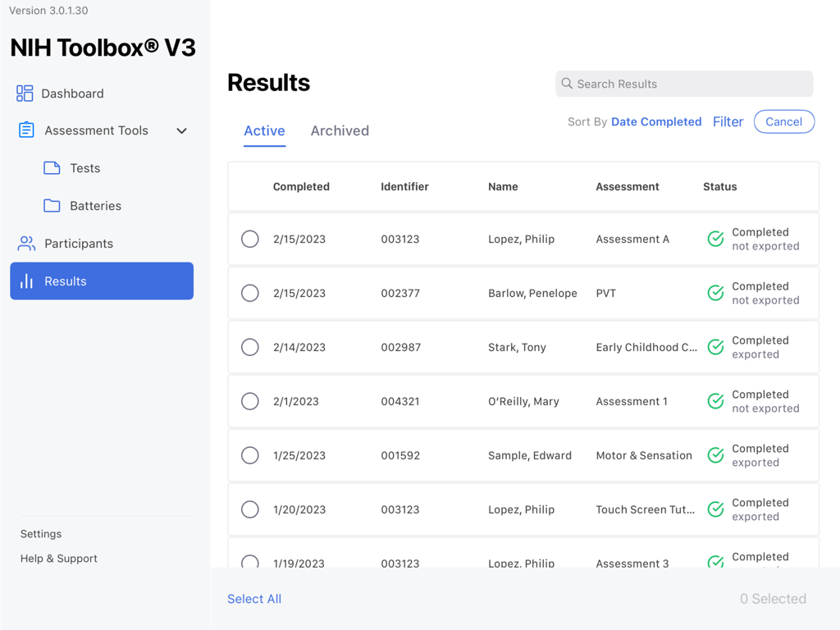Switch to the Archived tab

[340, 130]
